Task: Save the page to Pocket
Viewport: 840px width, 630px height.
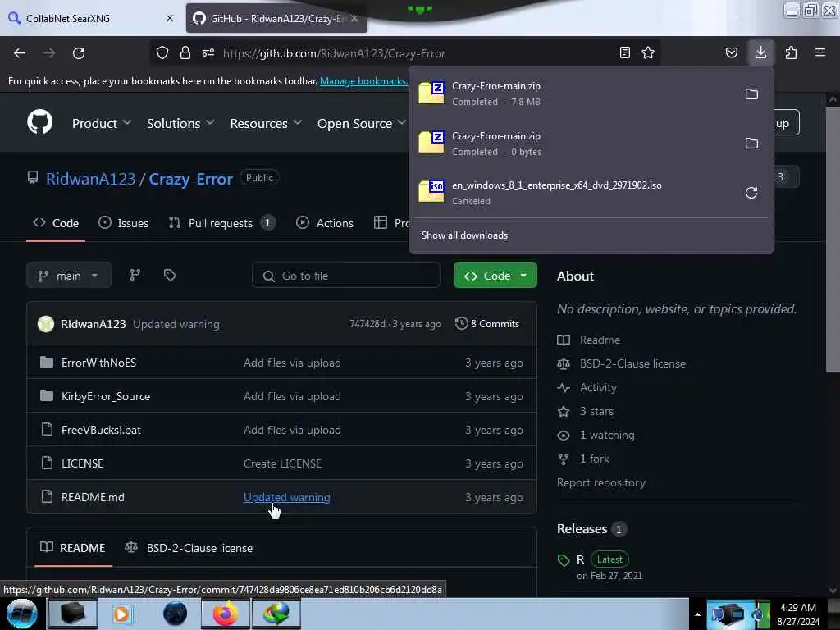Action: [x=731, y=52]
